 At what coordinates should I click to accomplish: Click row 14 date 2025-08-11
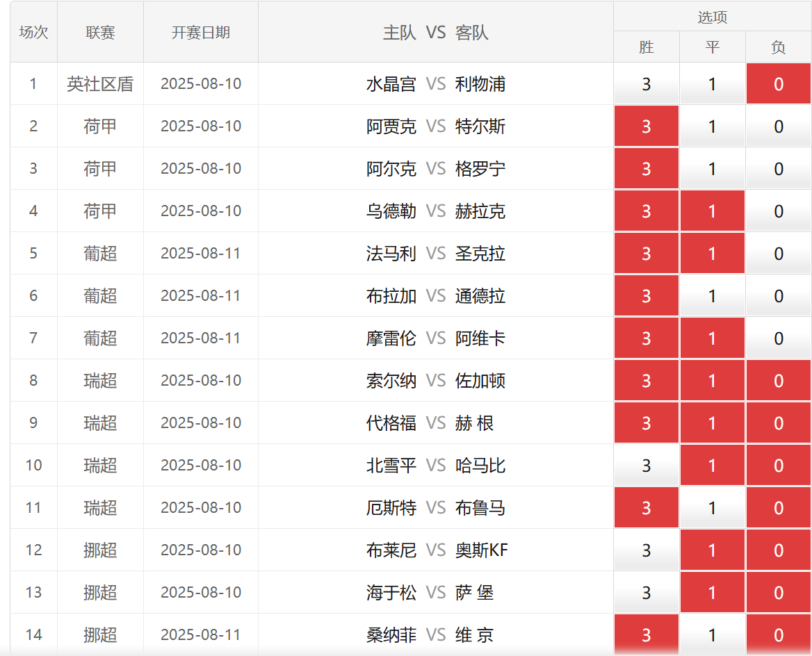click(x=201, y=634)
